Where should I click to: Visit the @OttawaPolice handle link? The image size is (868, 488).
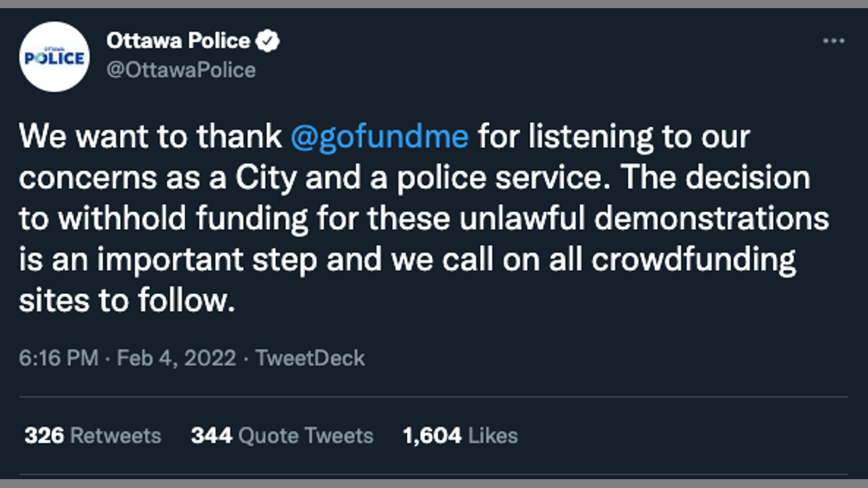(181, 70)
